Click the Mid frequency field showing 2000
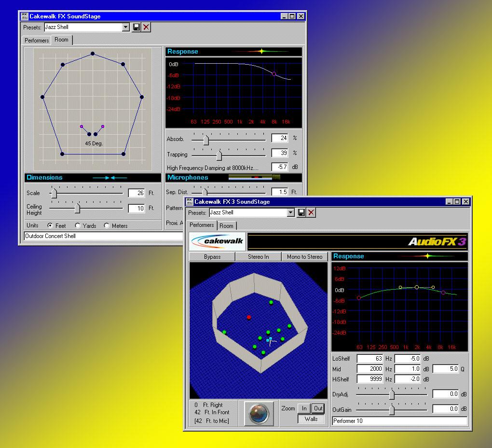492x448 pixels. pyautogui.click(x=370, y=369)
